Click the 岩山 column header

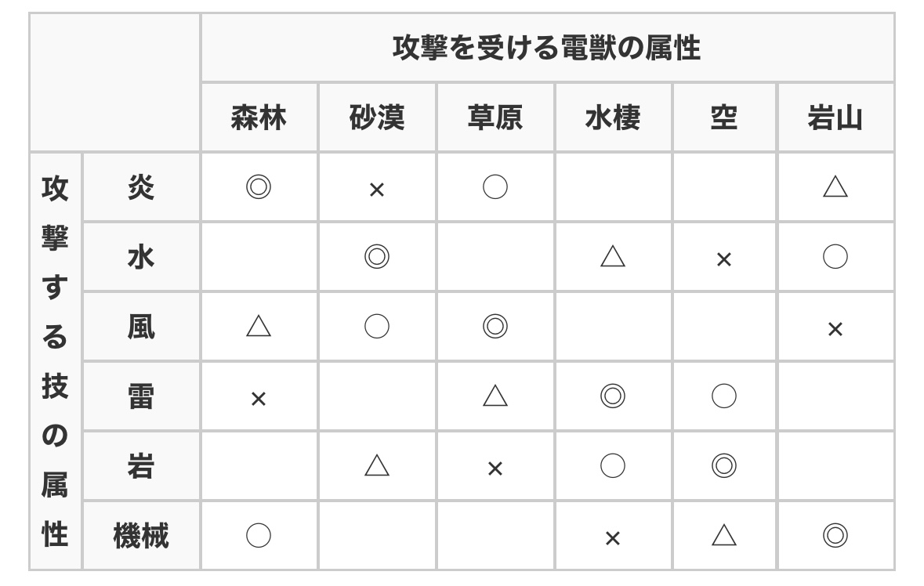coord(835,118)
